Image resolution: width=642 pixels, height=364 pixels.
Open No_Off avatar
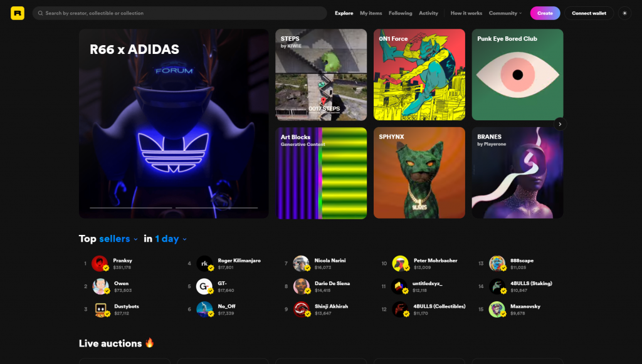pos(204,309)
